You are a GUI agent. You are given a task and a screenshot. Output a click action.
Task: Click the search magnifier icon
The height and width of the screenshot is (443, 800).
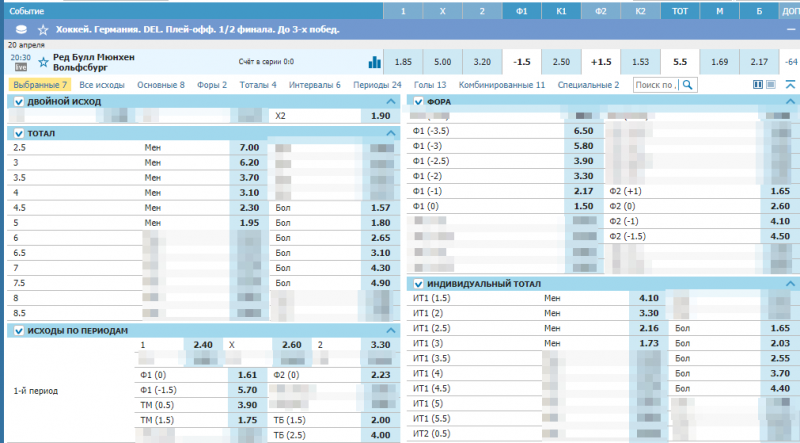(x=688, y=86)
